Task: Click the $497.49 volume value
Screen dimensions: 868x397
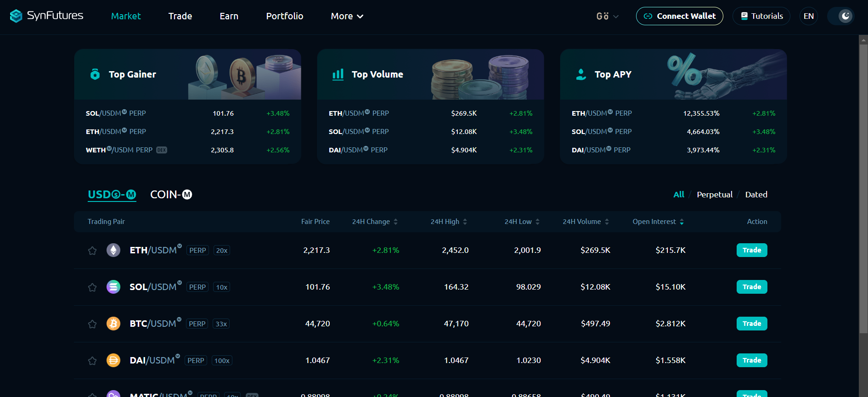Action: pos(596,324)
